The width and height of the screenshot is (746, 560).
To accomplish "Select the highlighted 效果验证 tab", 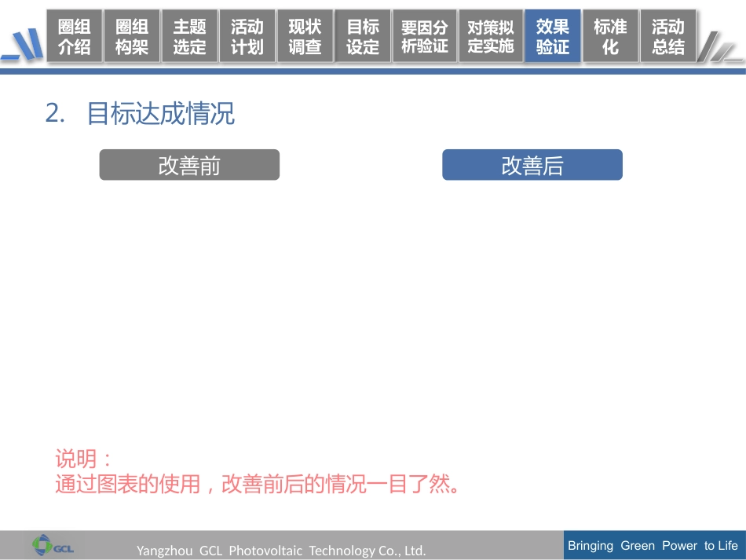I will [552, 36].
